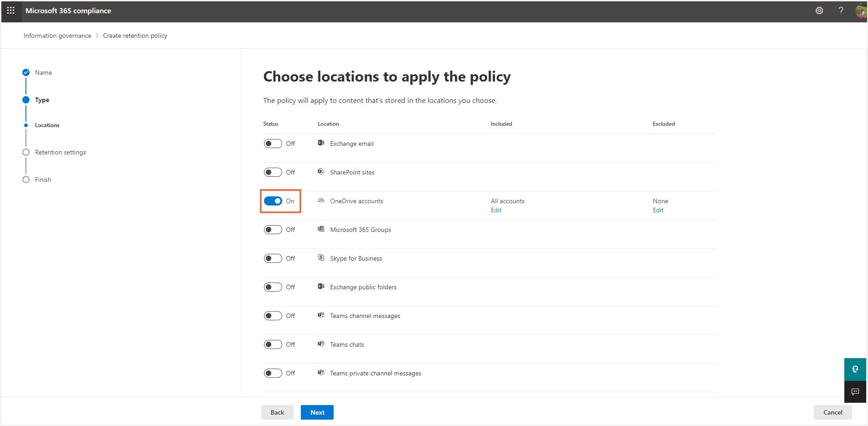Click the OneDrive accounts cloud icon
868x426 pixels.
[x=321, y=200]
